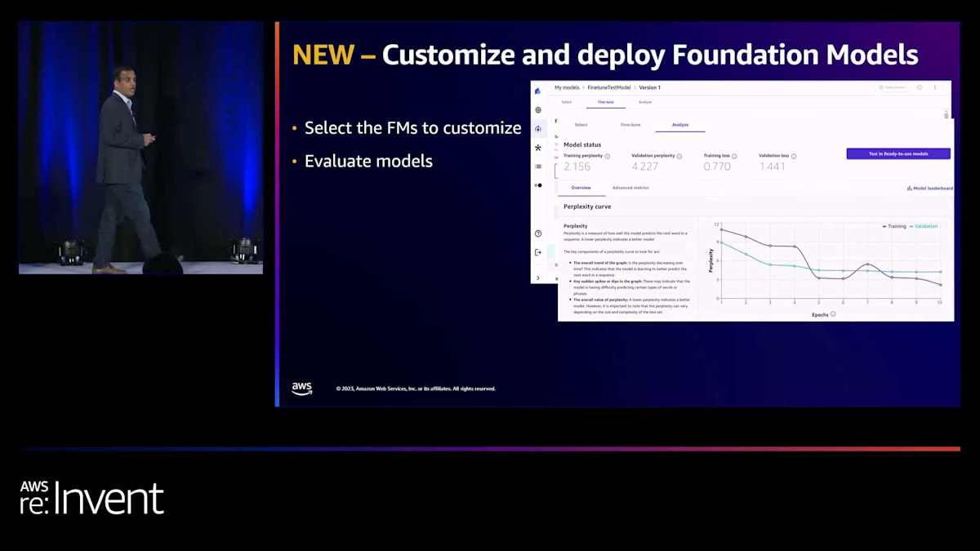The width and height of the screenshot is (980, 551).
Task: Select the front panel's active Analyze tab
Action: tap(680, 125)
